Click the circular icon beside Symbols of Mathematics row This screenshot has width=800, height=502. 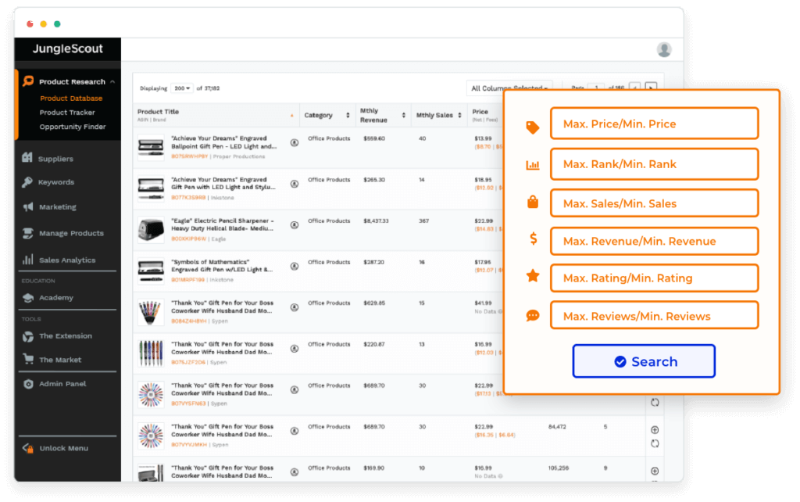(x=294, y=266)
